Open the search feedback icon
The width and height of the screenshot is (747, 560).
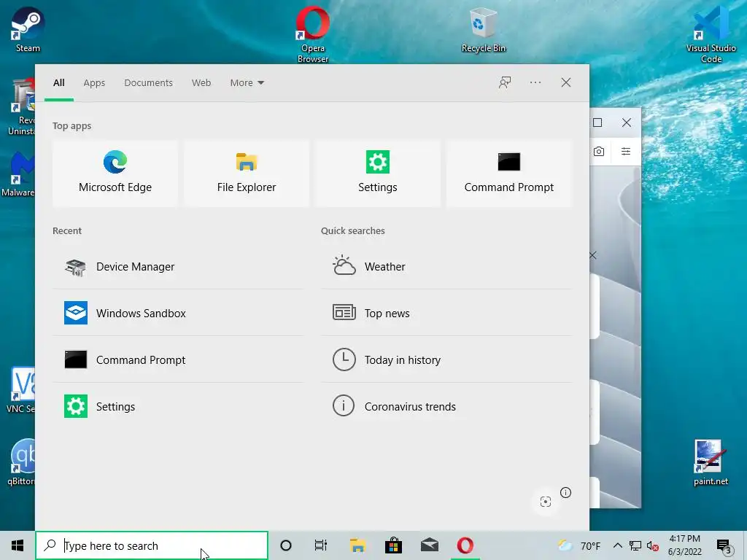click(x=505, y=82)
